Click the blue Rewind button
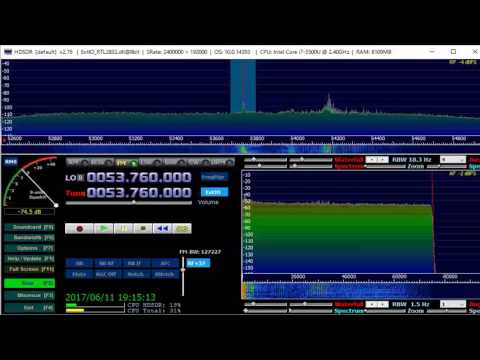This screenshot has height=360, width=480. [162, 229]
